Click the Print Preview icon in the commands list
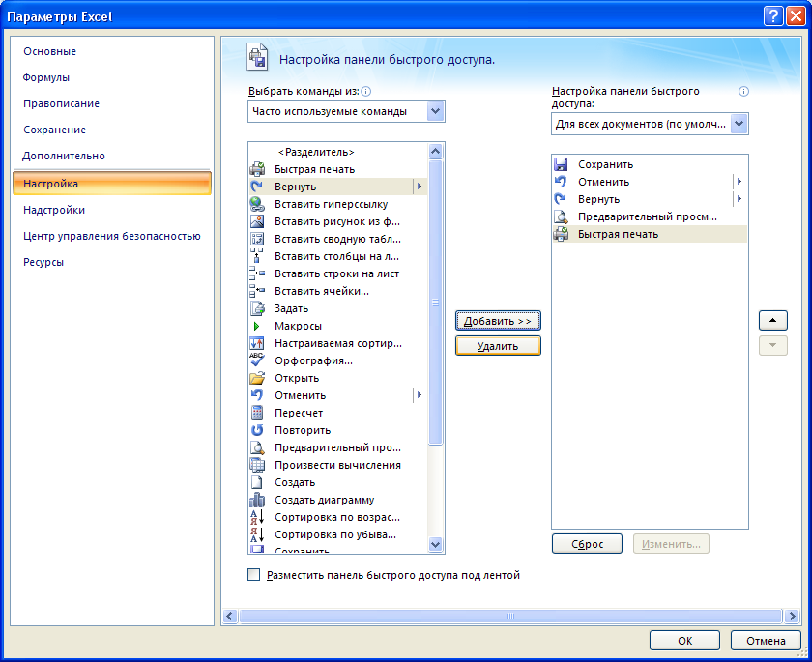812x662 pixels. click(257, 447)
